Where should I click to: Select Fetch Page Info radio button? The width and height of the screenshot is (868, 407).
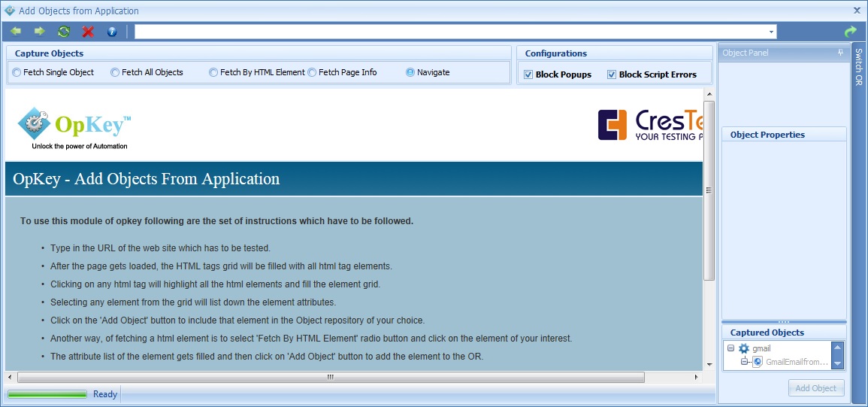[x=312, y=72]
